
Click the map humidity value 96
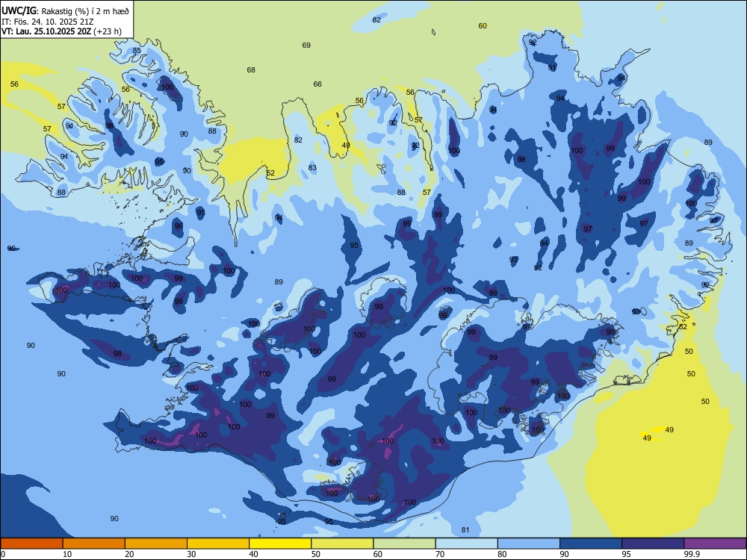point(179,226)
